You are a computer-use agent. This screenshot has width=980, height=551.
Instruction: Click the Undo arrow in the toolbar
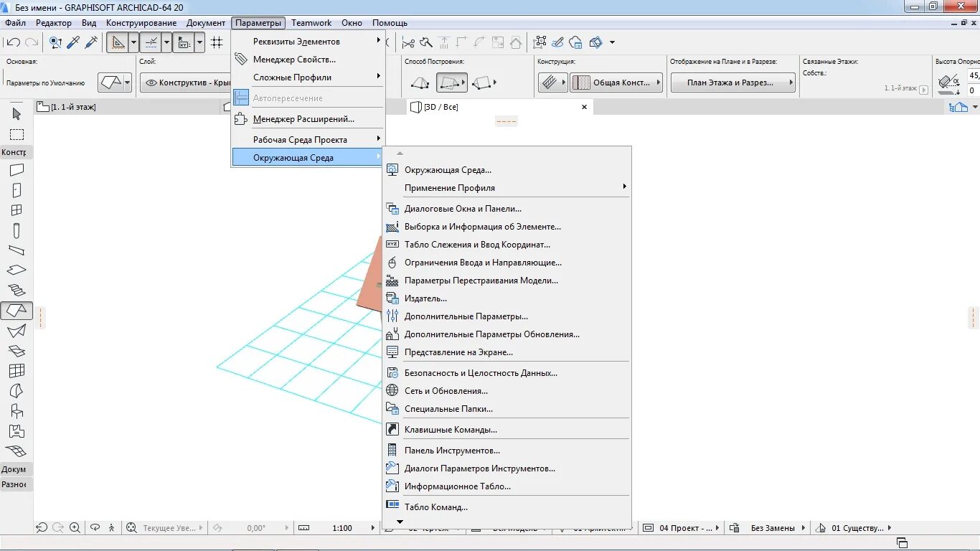[13, 42]
